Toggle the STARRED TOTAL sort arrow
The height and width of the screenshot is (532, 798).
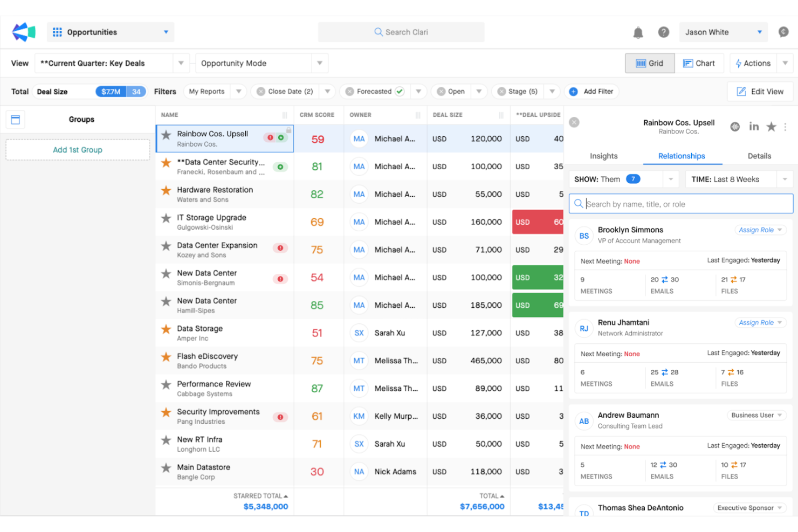pos(286,496)
